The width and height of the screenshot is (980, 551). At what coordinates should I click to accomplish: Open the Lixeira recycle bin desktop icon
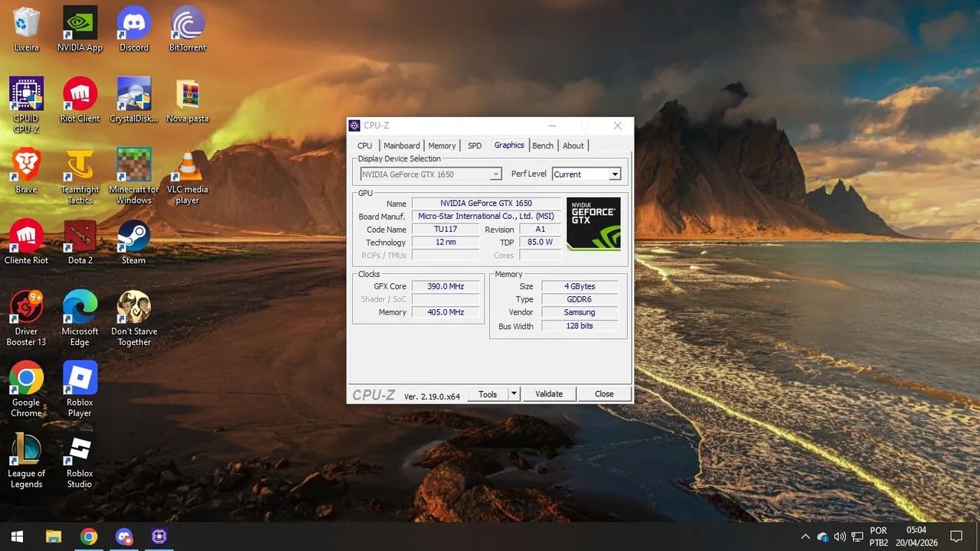26,29
